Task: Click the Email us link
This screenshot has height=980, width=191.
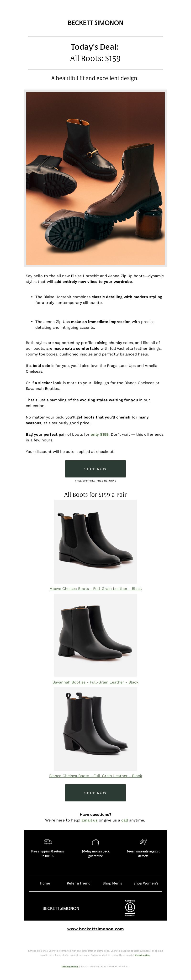Action: [90, 820]
